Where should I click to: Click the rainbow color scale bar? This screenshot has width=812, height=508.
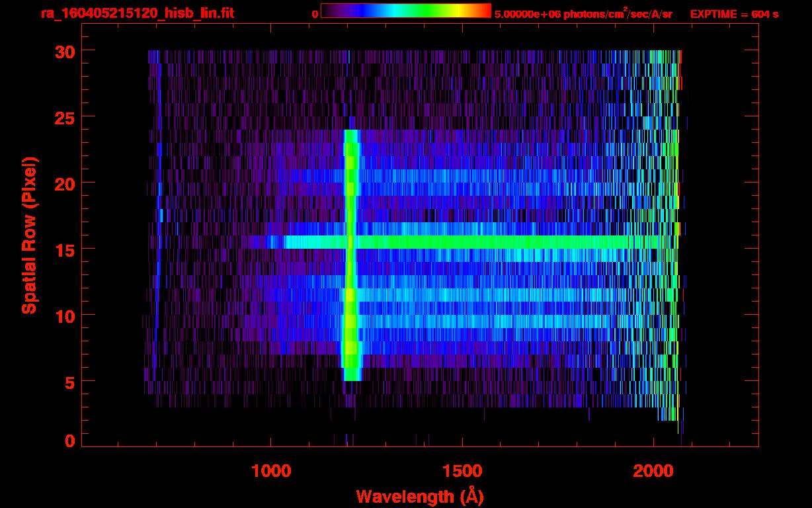pos(406,11)
